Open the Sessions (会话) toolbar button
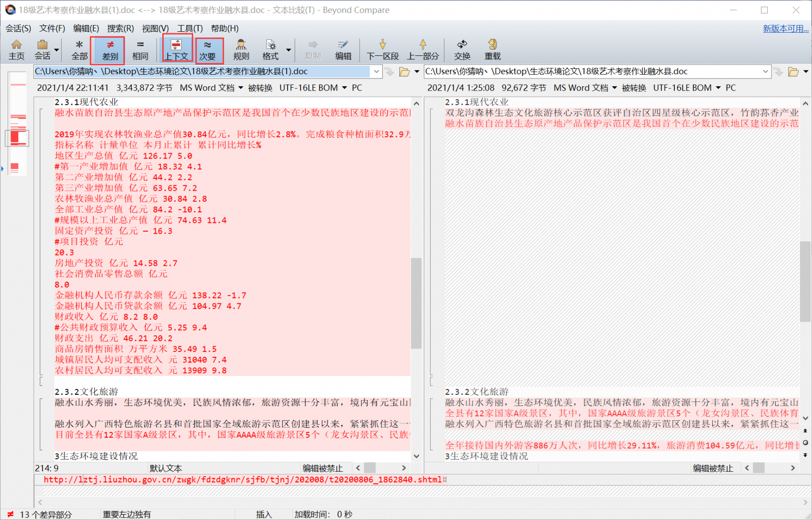 (42, 50)
